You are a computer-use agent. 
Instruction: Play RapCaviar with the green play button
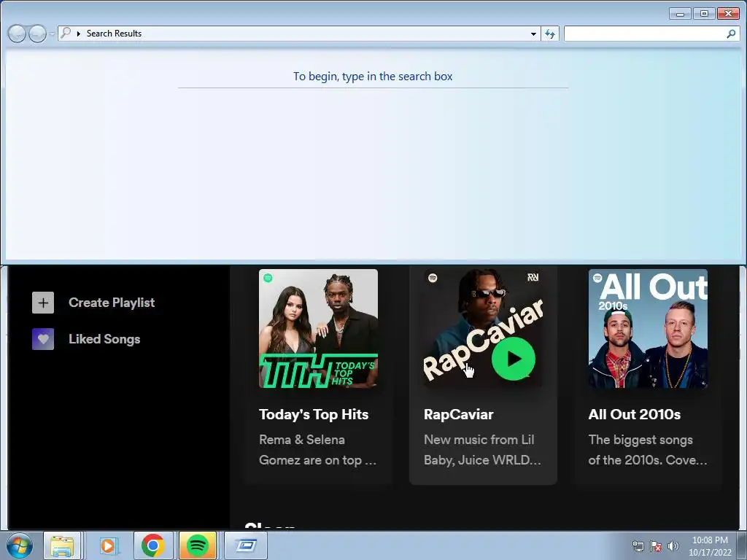[513, 359]
